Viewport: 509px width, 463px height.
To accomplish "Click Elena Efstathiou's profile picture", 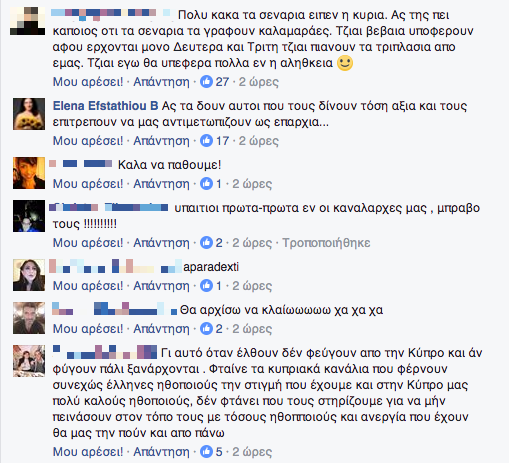I will pyautogui.click(x=29, y=114).
